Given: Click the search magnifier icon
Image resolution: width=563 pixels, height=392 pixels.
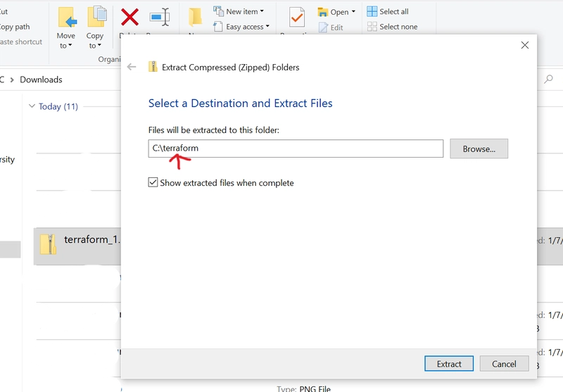Looking at the screenshot, I should [x=548, y=79].
